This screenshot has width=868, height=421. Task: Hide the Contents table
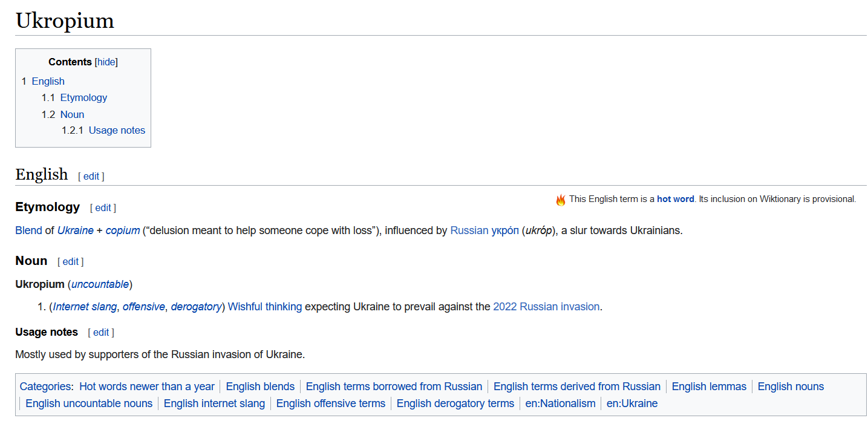point(106,62)
